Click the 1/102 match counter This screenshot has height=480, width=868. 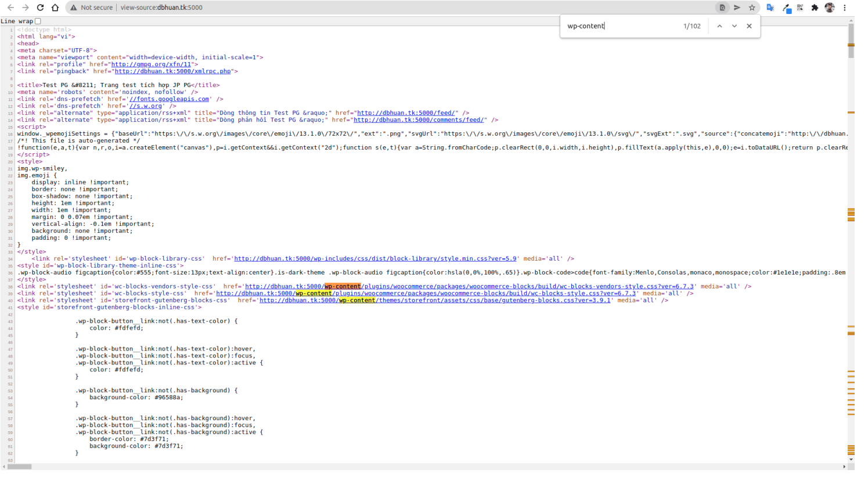(x=692, y=26)
